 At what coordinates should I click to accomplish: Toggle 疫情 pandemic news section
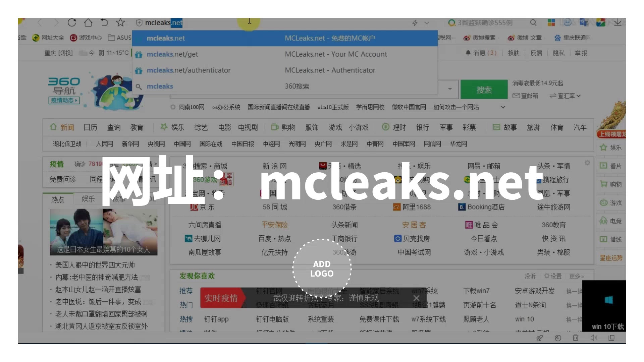click(56, 164)
